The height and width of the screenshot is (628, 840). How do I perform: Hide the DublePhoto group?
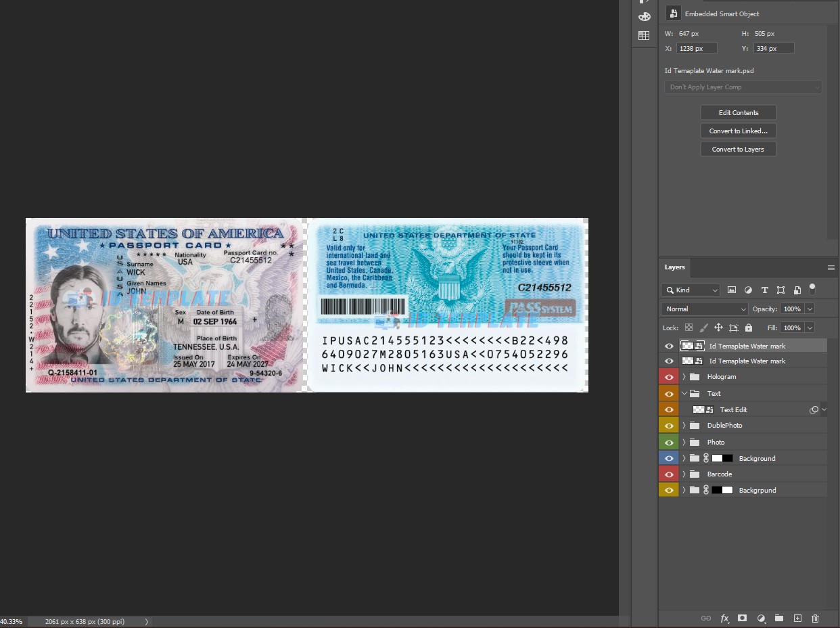(x=669, y=426)
